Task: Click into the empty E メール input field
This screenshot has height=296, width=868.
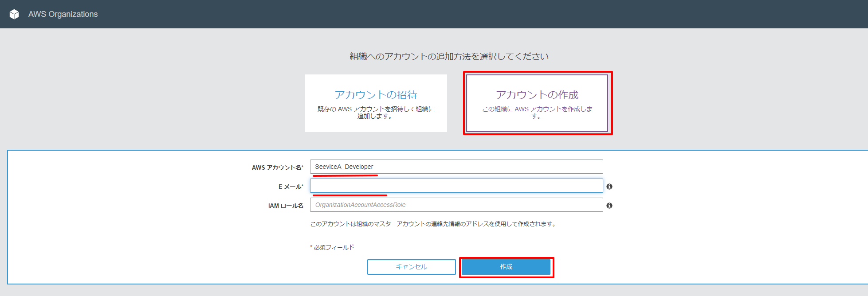Action: (x=456, y=186)
